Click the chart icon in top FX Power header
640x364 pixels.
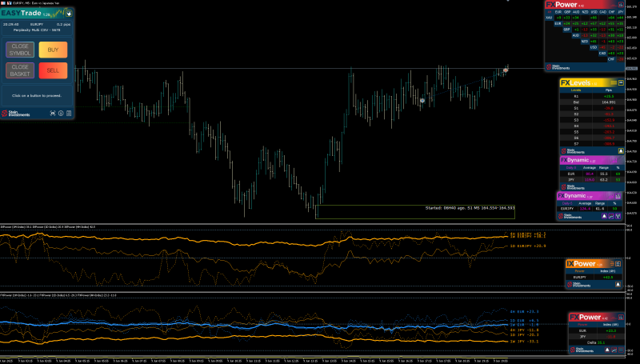[621, 5]
